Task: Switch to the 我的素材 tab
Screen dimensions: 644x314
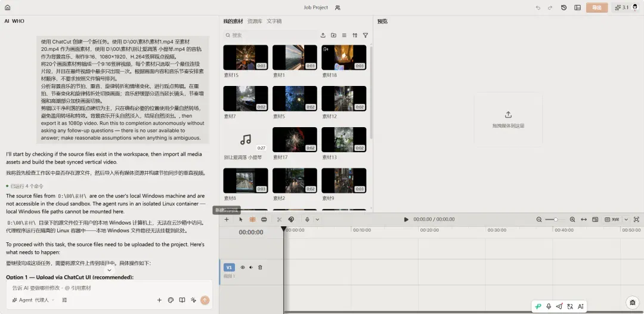Action: (233, 21)
